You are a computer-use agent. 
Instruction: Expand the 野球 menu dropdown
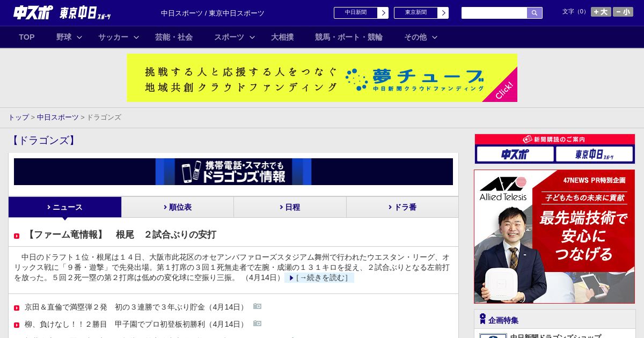click(x=69, y=37)
